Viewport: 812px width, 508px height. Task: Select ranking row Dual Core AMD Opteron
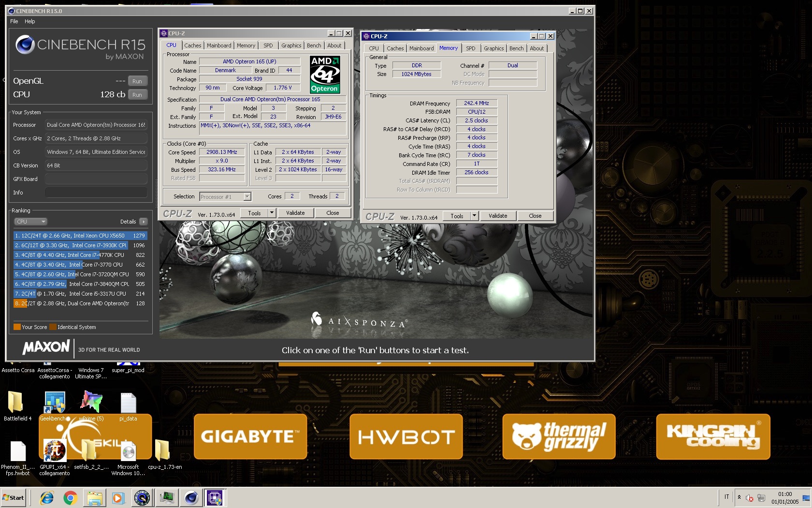pos(80,303)
